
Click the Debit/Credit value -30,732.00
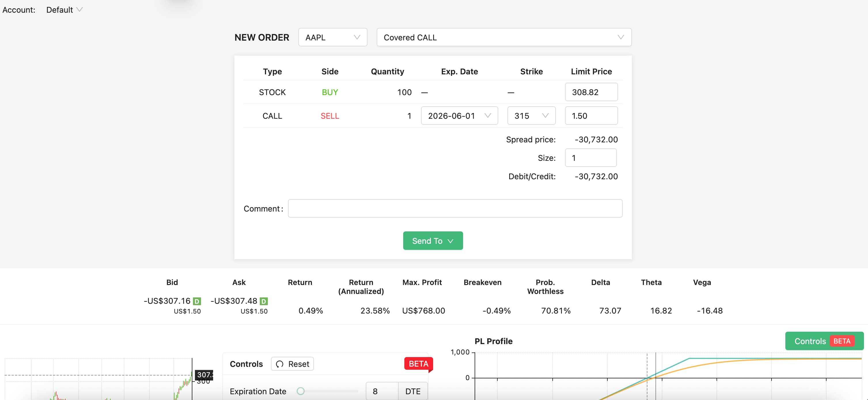(x=596, y=176)
